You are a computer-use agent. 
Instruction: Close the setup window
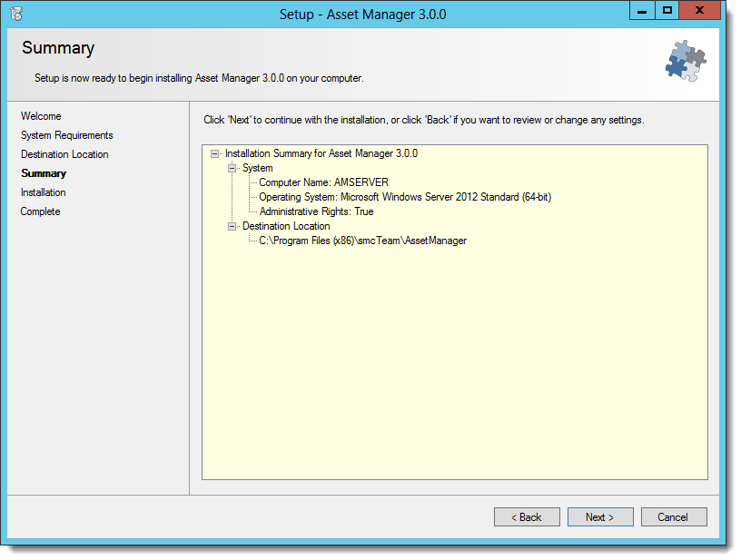tap(699, 10)
